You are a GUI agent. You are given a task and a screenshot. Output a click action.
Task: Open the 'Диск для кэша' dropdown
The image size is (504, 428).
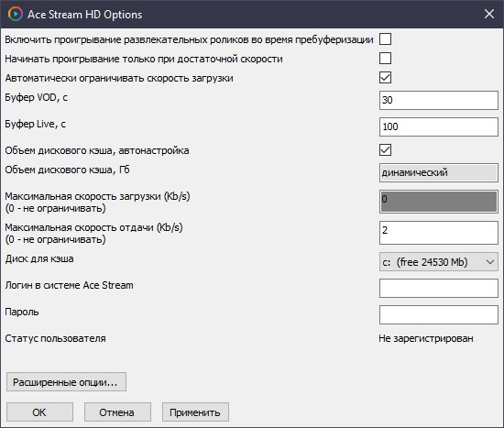439,262
